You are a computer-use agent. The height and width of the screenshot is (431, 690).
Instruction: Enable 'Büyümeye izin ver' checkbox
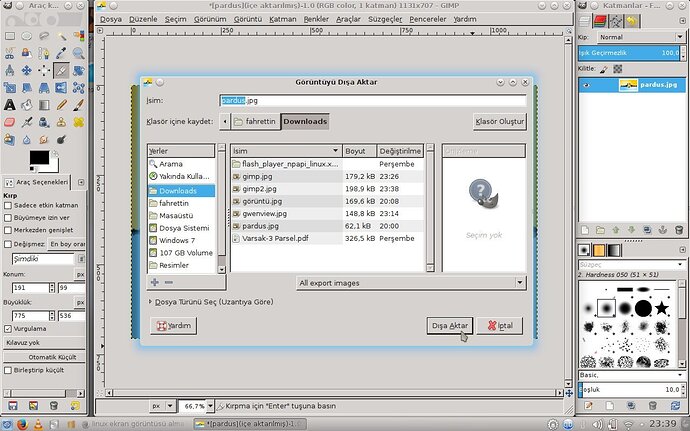coord(7,217)
